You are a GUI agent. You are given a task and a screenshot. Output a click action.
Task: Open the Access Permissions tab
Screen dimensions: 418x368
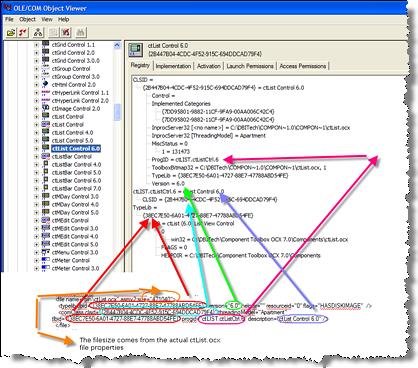click(x=303, y=66)
